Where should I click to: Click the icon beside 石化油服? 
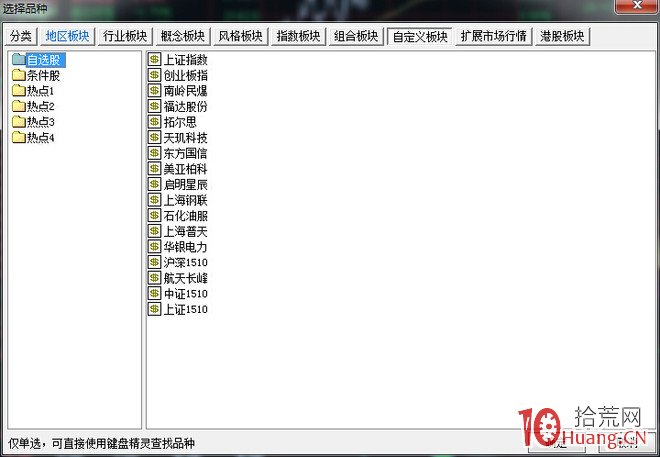point(154,216)
